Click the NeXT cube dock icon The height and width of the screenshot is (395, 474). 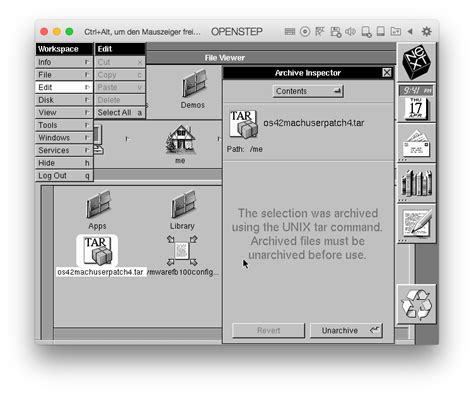(x=416, y=62)
